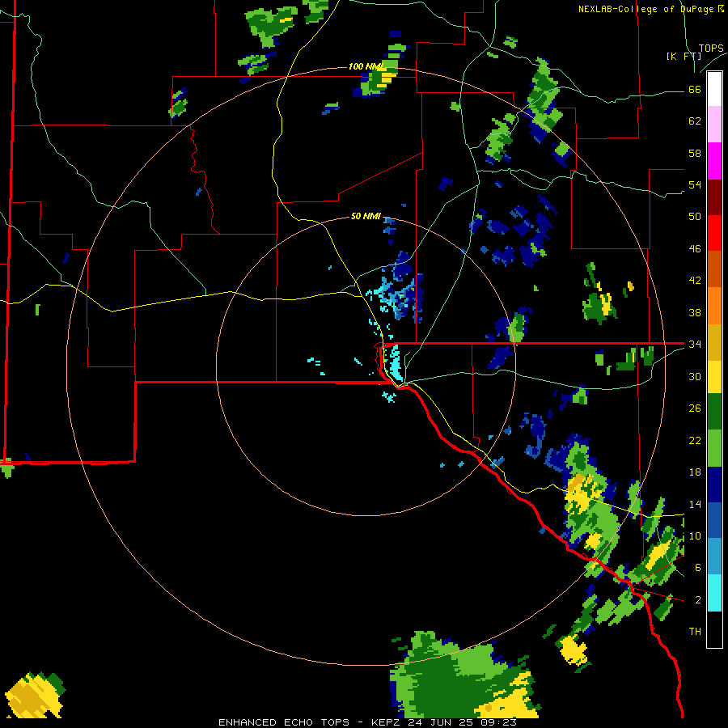Click the "TOPS" legend heading

pyautogui.click(x=711, y=49)
